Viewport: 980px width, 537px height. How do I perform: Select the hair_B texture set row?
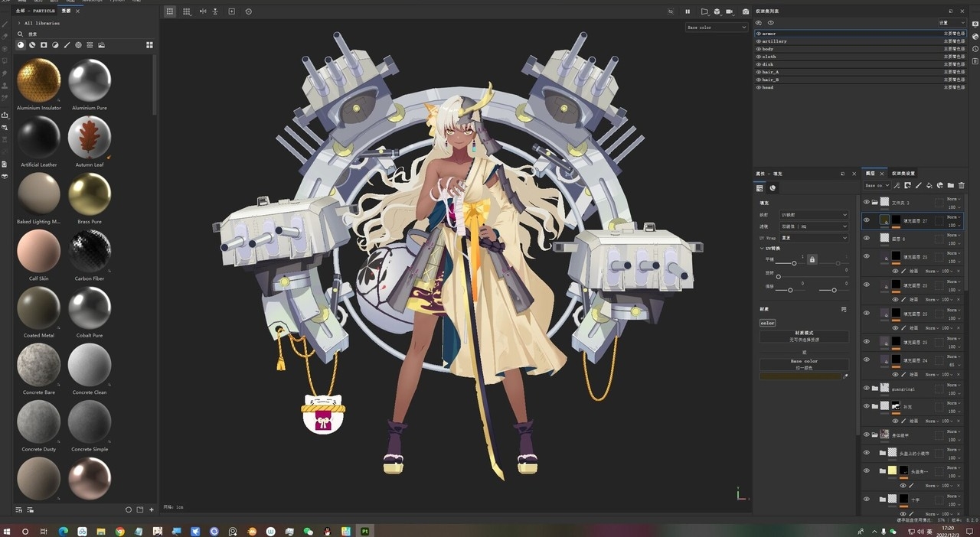(x=861, y=80)
